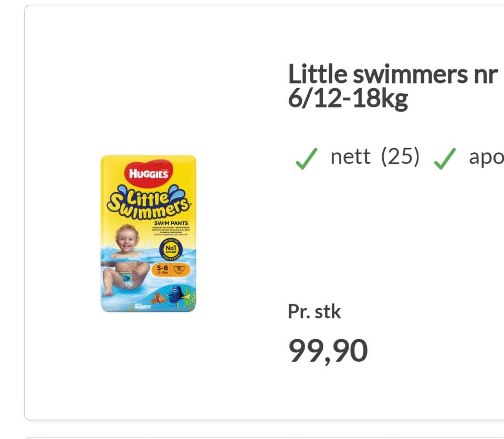Open the Huggies Little Swimmers product image
The height and width of the screenshot is (439, 504).
(148, 234)
